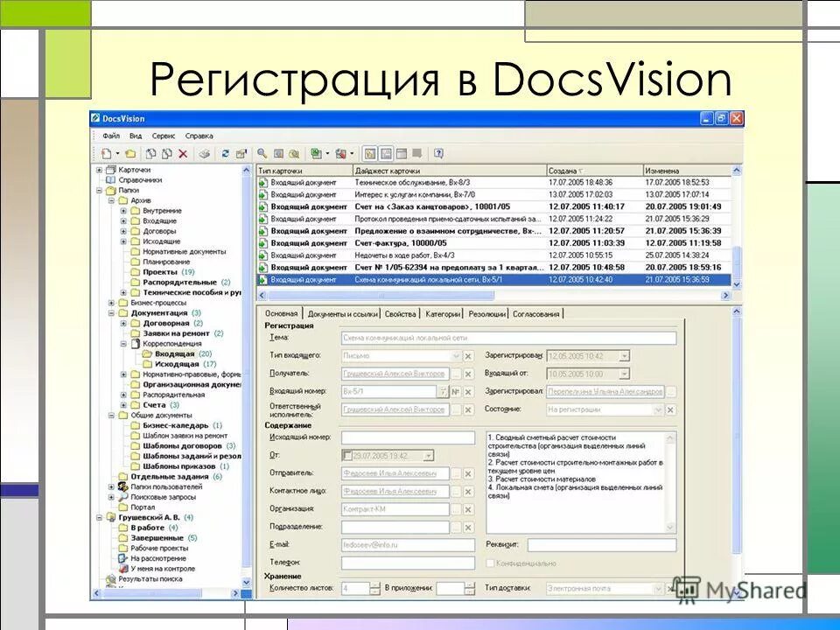Click the new card document icon
Image resolution: width=840 pixels, height=630 pixels.
106,154
